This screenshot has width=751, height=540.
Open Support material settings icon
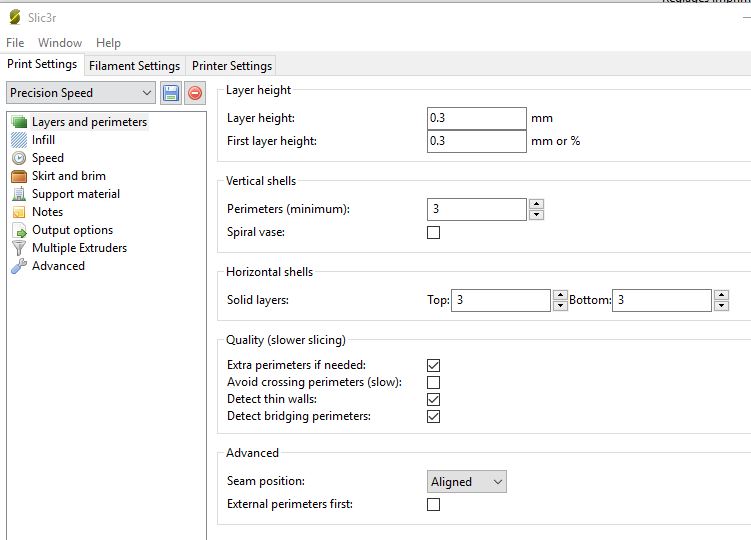pos(18,194)
